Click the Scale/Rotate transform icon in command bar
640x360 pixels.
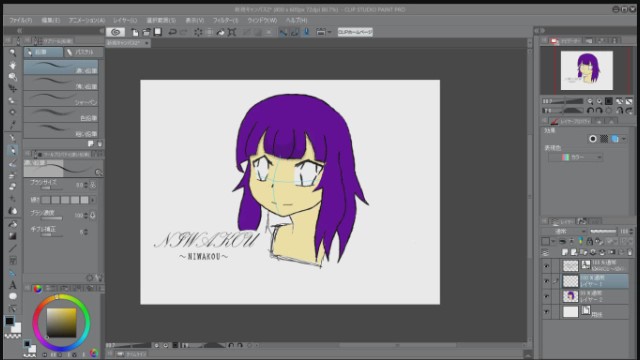pos(232,32)
